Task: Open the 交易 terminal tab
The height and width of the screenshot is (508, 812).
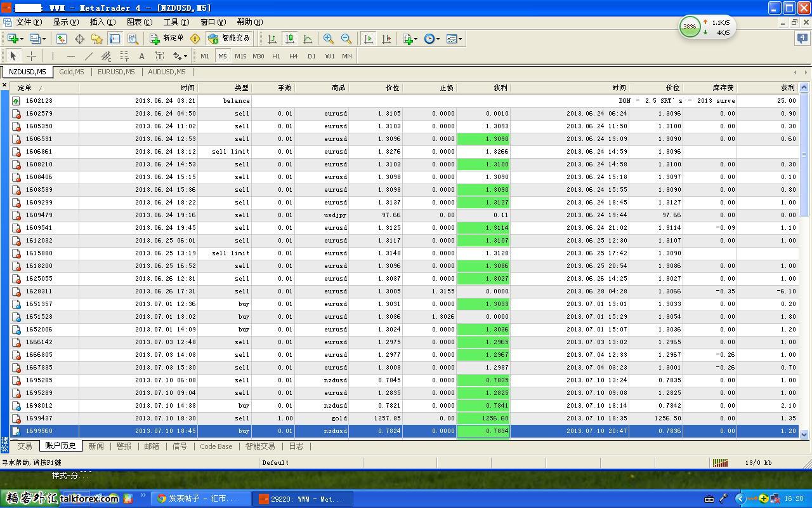Action: click(x=25, y=446)
